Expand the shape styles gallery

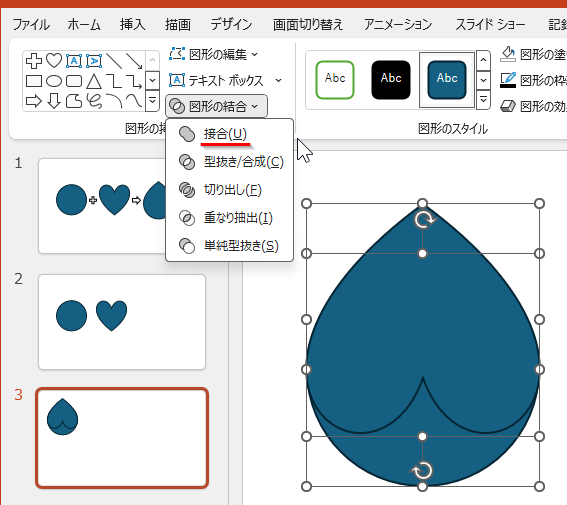pos(483,99)
